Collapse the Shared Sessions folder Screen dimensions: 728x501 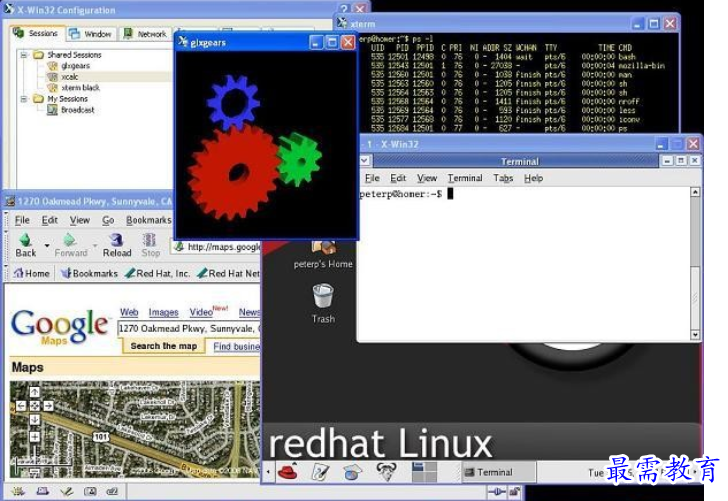click(x=24, y=55)
